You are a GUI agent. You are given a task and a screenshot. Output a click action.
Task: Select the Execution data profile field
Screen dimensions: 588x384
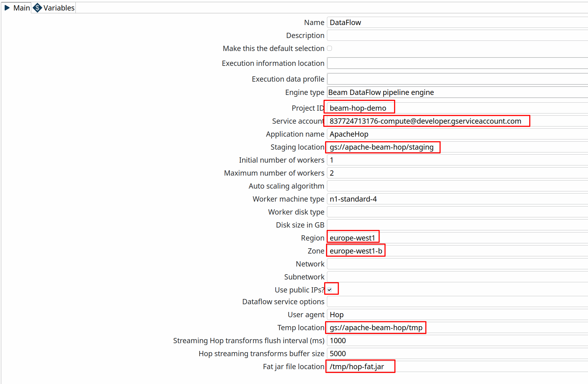[457, 79]
